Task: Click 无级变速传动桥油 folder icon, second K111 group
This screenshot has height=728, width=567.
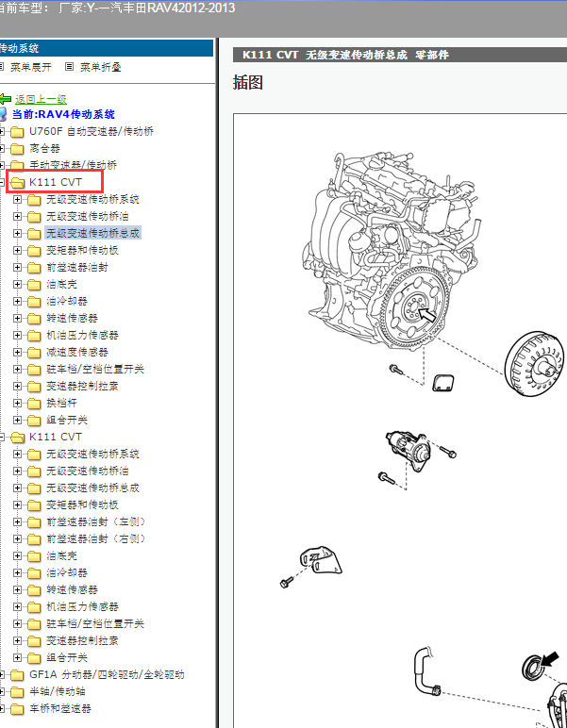Action: pyautogui.click(x=34, y=472)
